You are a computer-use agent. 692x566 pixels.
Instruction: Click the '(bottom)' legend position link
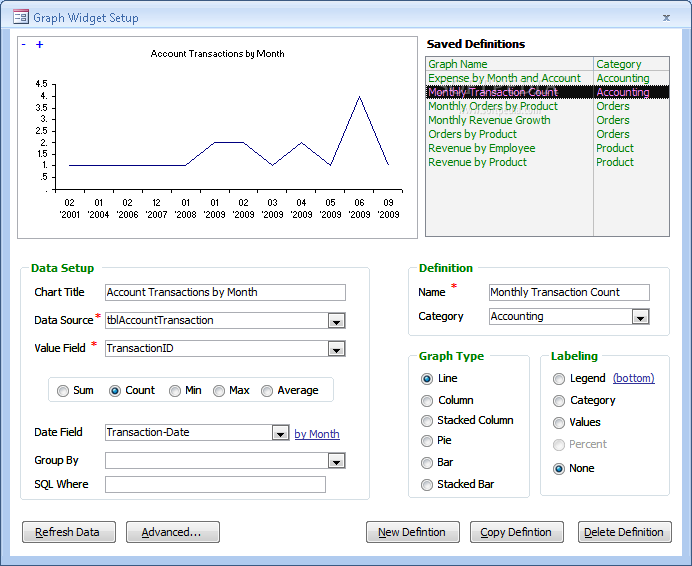tap(634, 378)
